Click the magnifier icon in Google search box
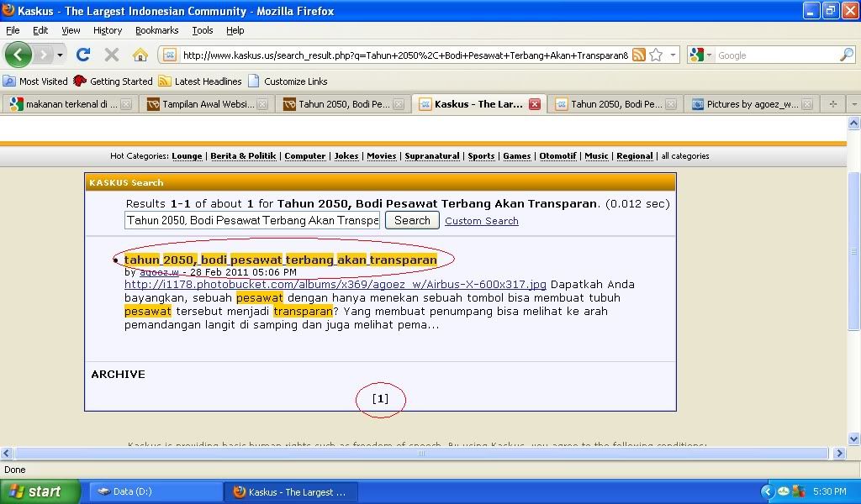Image resolution: width=861 pixels, height=504 pixels. [x=846, y=55]
